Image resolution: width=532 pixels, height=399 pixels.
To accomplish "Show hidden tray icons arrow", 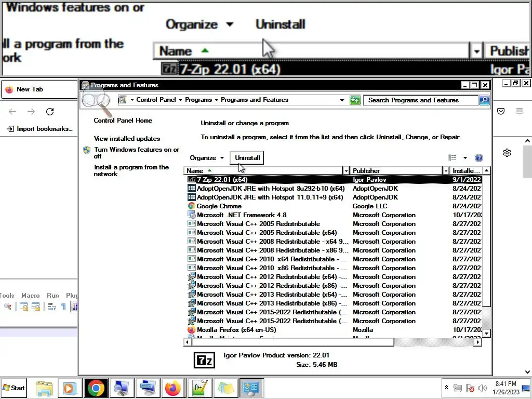I will pos(446,388).
